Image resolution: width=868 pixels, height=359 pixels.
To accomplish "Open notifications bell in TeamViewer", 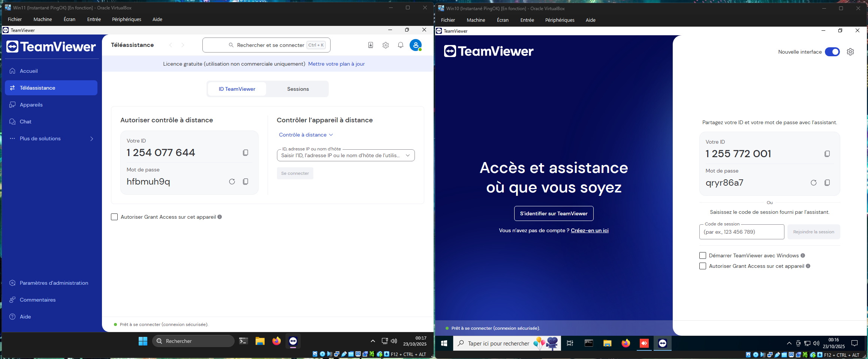I will pyautogui.click(x=401, y=45).
